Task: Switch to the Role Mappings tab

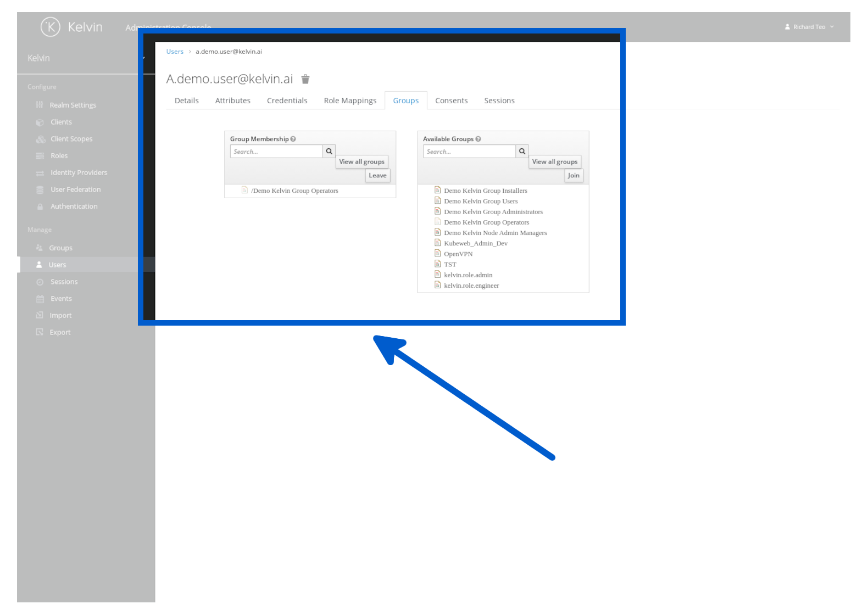Action: (350, 101)
